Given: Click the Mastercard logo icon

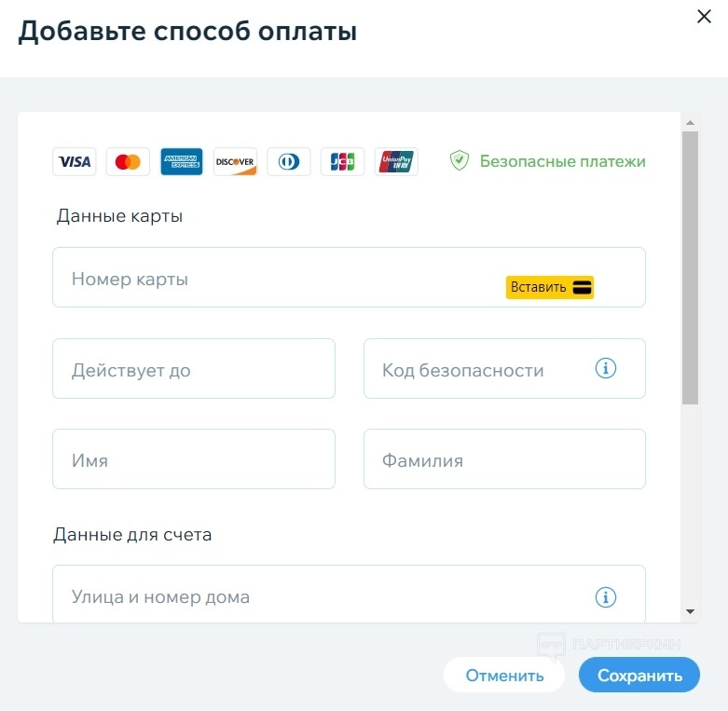Looking at the screenshot, I should point(128,161).
